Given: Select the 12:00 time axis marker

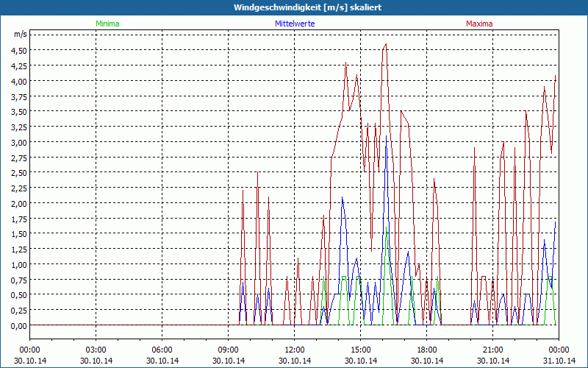Looking at the screenshot, I should tap(295, 350).
